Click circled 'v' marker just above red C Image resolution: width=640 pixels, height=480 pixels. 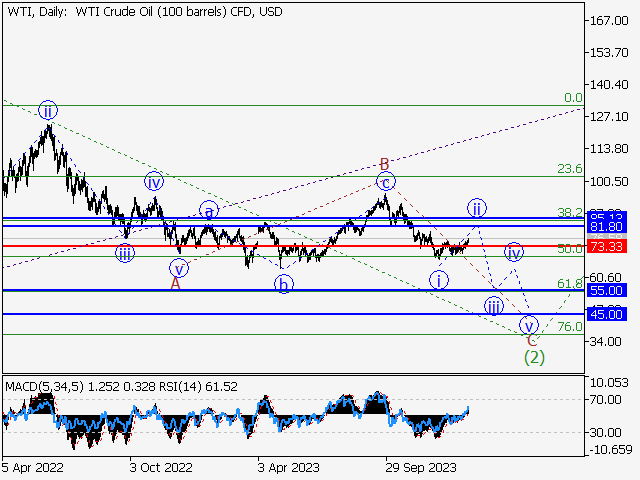click(529, 325)
